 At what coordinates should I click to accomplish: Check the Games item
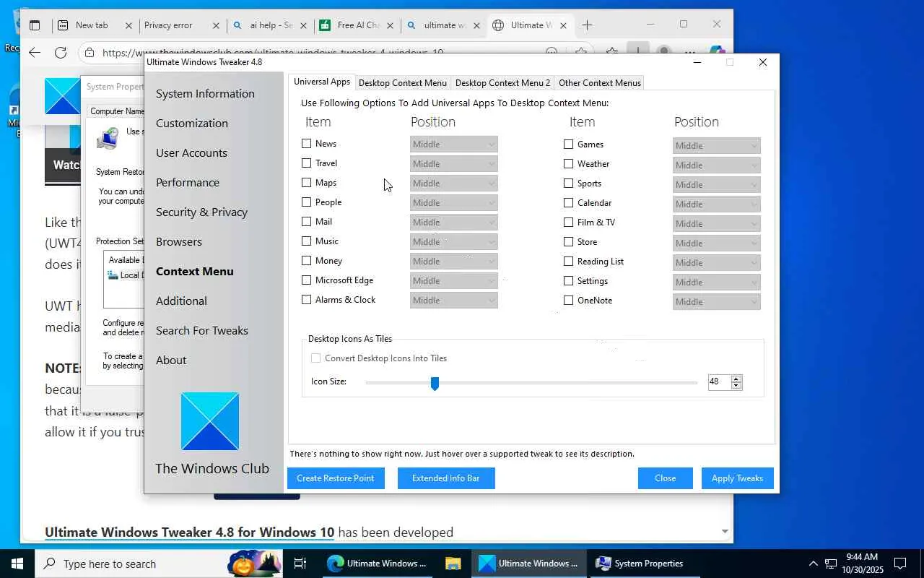[x=569, y=144]
